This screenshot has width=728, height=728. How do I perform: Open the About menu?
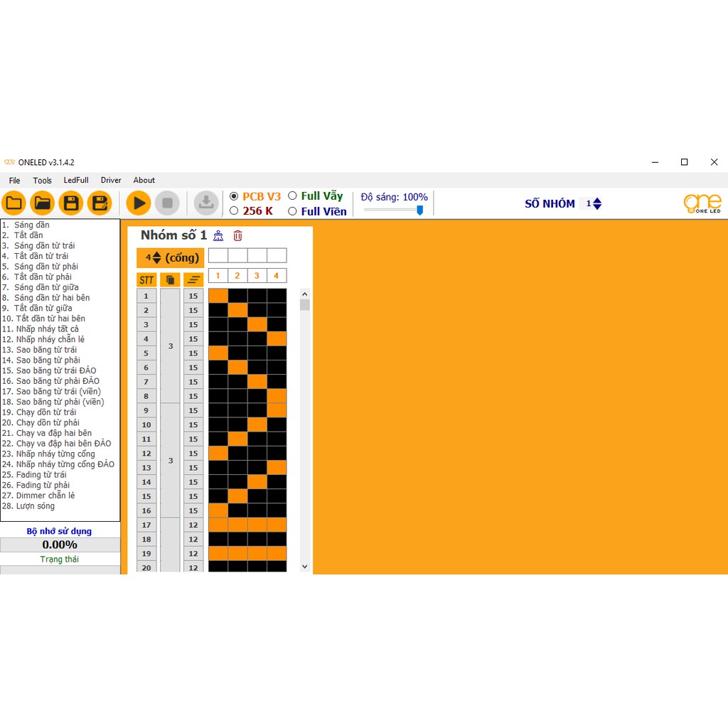pos(144,180)
